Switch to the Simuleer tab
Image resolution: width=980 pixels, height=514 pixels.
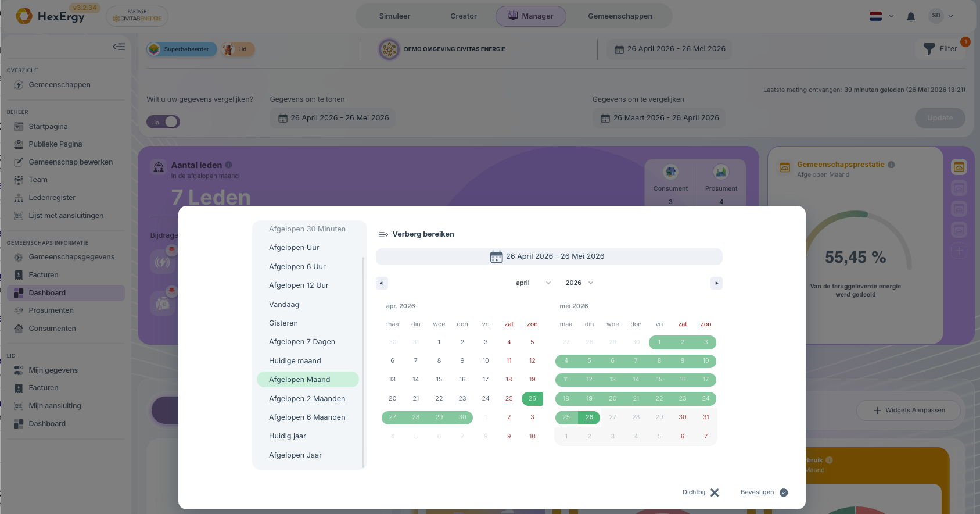tap(394, 16)
